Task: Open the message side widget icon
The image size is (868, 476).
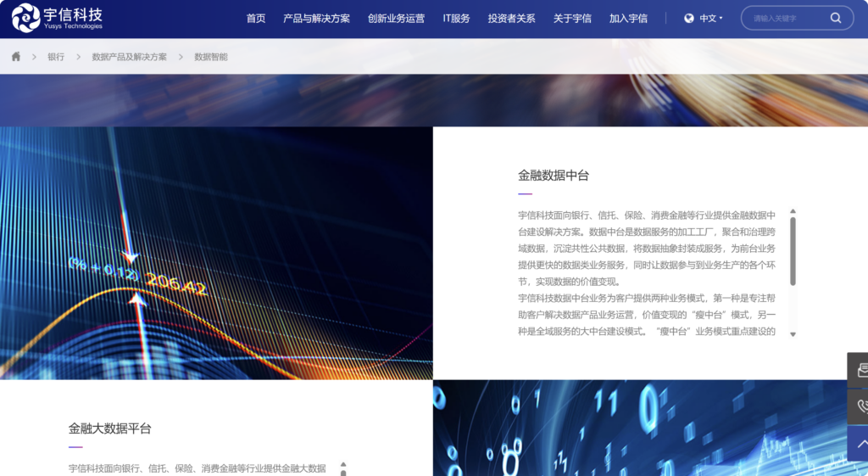Action: pyautogui.click(x=861, y=370)
